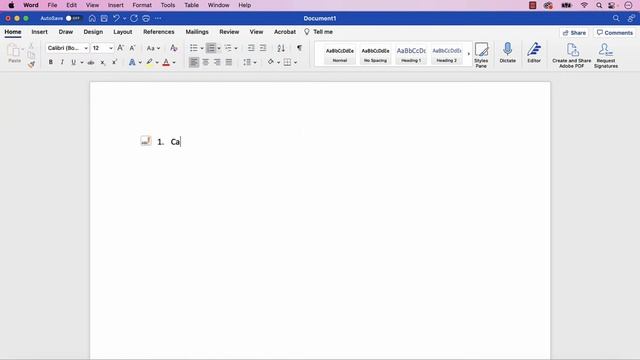Apply the Normal style
Image resolution: width=640 pixels, height=360 pixels.
coord(340,54)
